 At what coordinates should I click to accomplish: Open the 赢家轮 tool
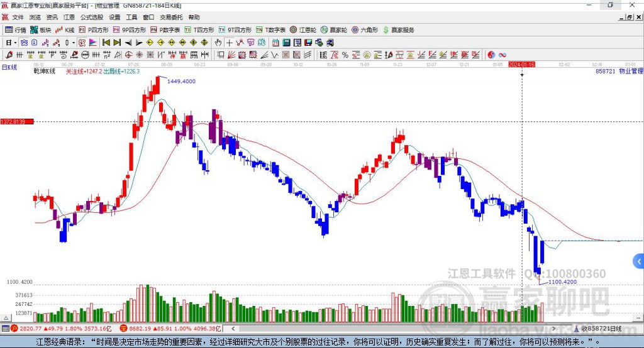click(334, 30)
